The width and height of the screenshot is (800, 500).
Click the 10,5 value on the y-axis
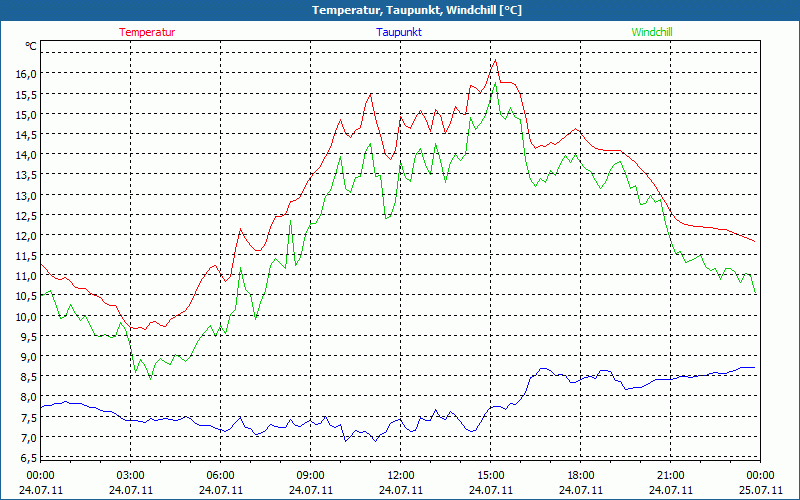(27, 295)
